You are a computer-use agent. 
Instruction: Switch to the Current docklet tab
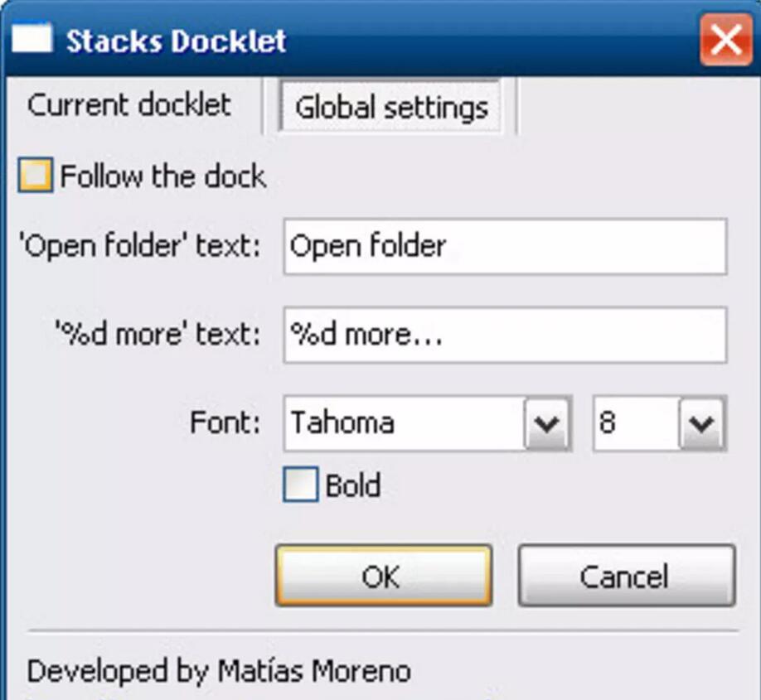pos(129,105)
